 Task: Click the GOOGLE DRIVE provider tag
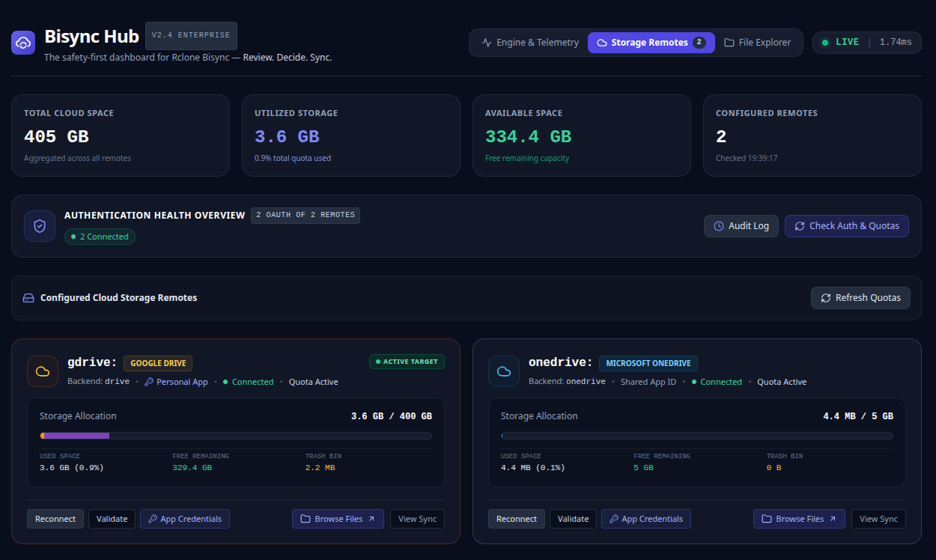tap(158, 363)
